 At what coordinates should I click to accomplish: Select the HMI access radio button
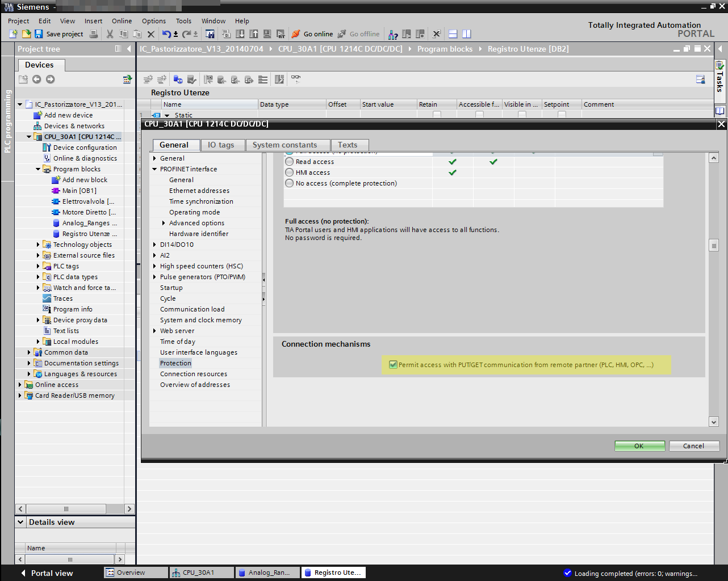point(290,172)
